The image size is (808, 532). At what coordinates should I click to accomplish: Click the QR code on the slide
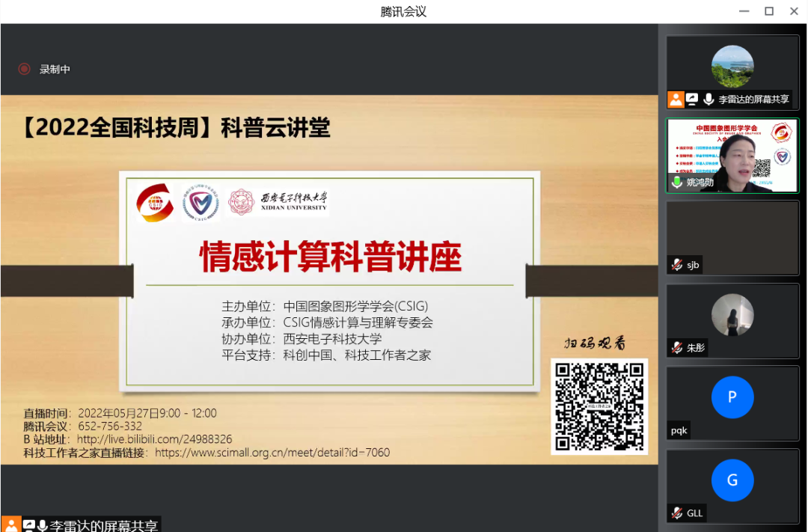click(x=599, y=407)
